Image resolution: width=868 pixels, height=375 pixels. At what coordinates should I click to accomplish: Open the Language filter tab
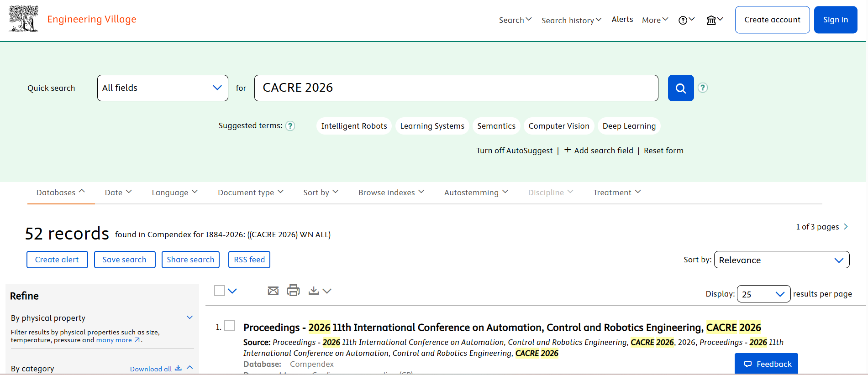pos(174,193)
